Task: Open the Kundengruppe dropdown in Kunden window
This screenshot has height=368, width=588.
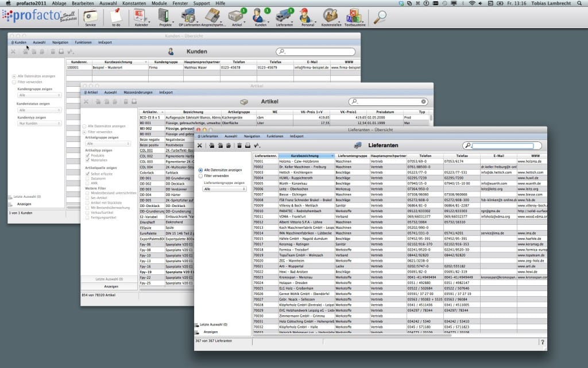Action: pyautogui.click(x=39, y=95)
